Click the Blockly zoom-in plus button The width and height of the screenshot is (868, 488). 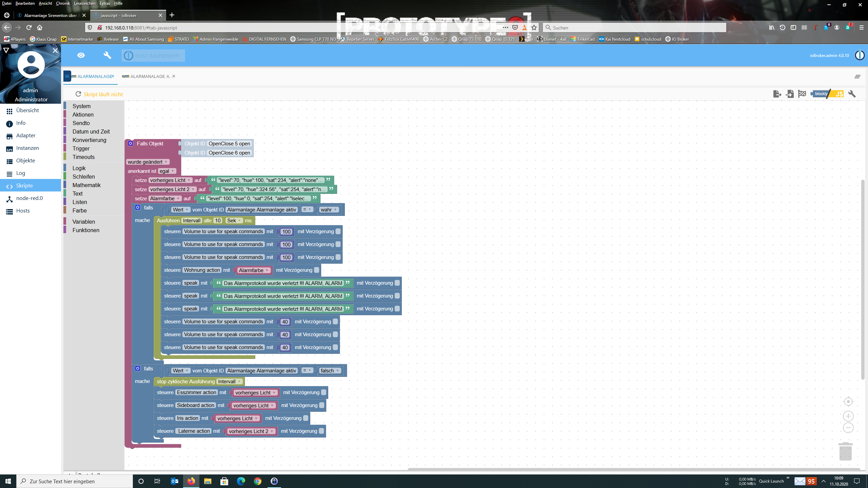click(x=848, y=416)
